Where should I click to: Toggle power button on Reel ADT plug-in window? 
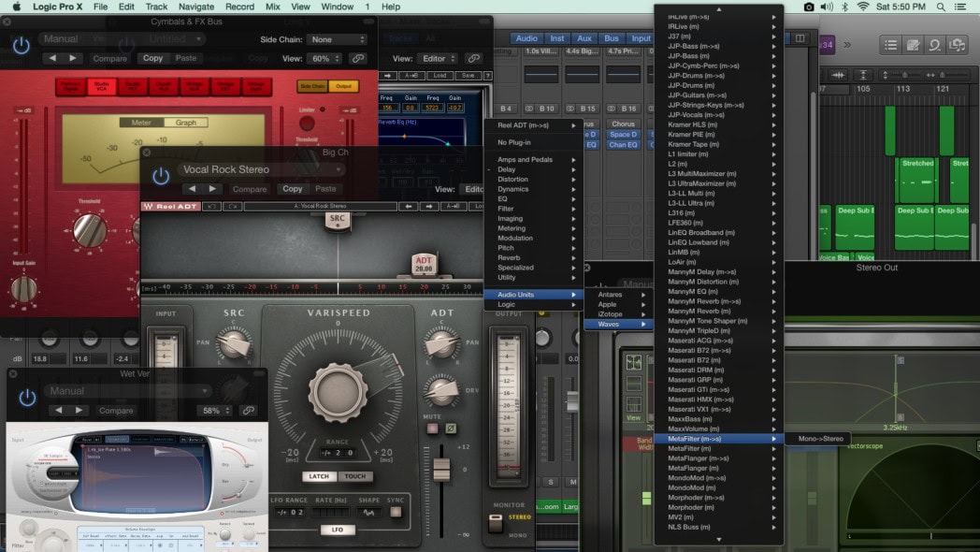(161, 176)
